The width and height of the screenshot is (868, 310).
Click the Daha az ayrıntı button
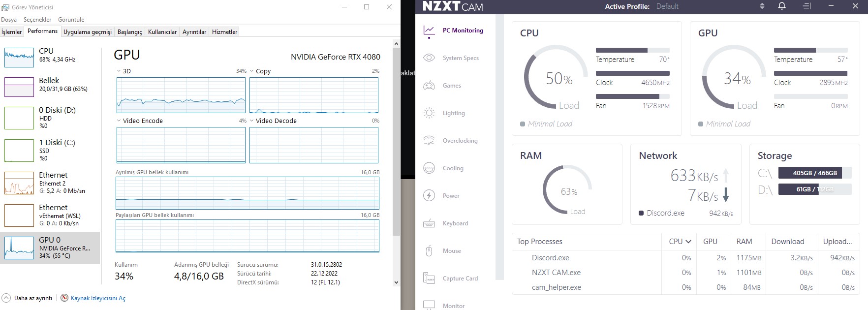click(x=28, y=298)
